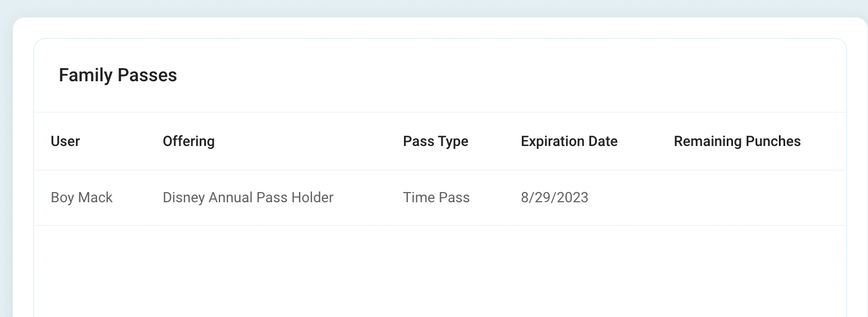868x317 pixels.
Task: Click the Pass Type column header
Action: 436,141
